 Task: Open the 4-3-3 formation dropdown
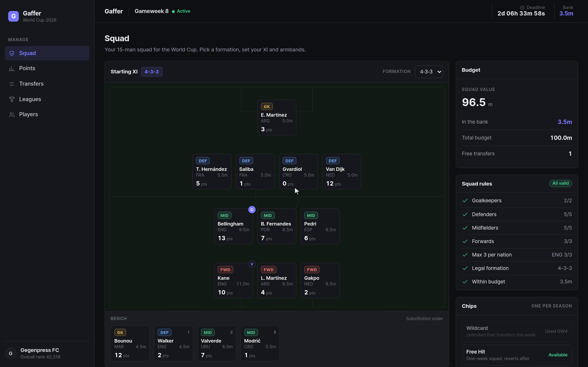coord(429,72)
